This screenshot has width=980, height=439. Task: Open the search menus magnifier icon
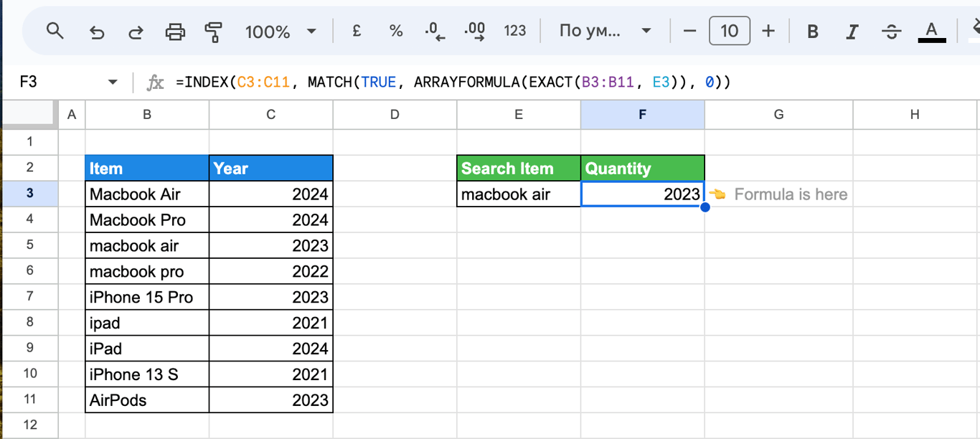point(55,31)
